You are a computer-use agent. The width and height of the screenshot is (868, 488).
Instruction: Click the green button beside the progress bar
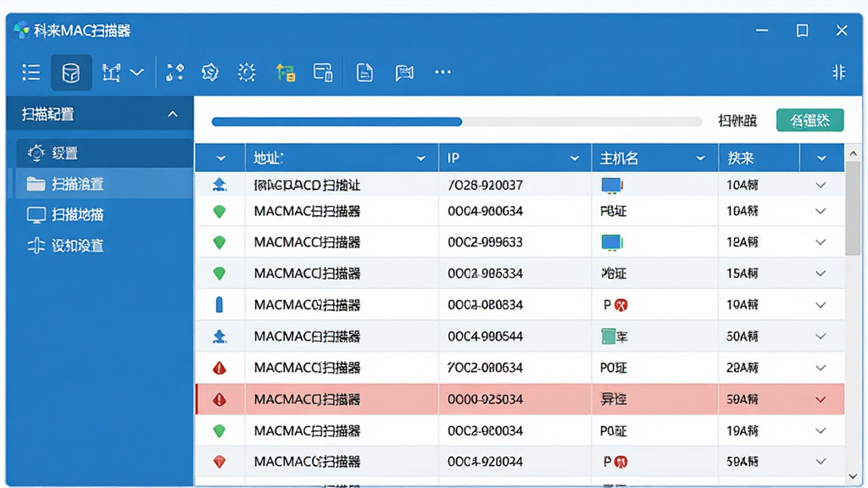[x=810, y=120]
